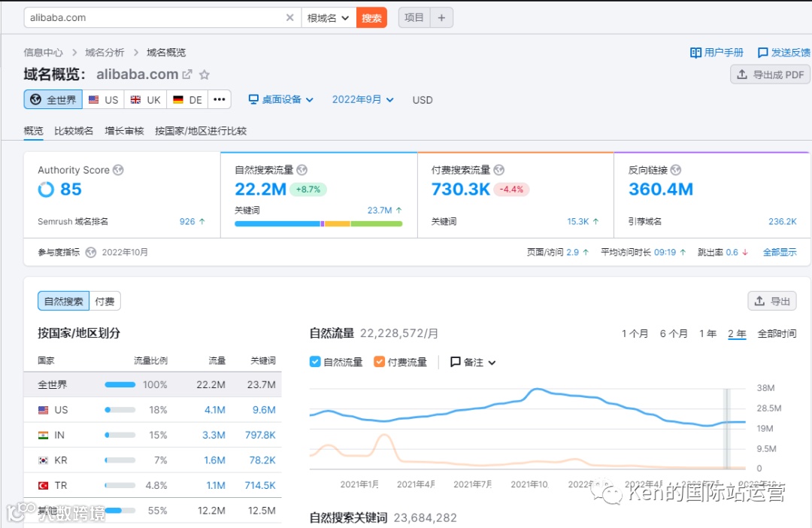Click 全部显示 link
This screenshot has height=528, width=812.
[x=780, y=252]
